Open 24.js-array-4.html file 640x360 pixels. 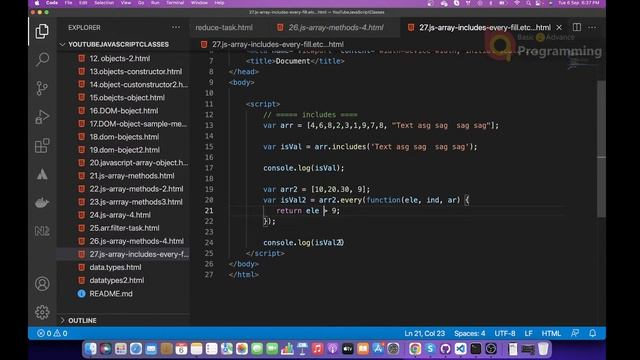pos(120,215)
